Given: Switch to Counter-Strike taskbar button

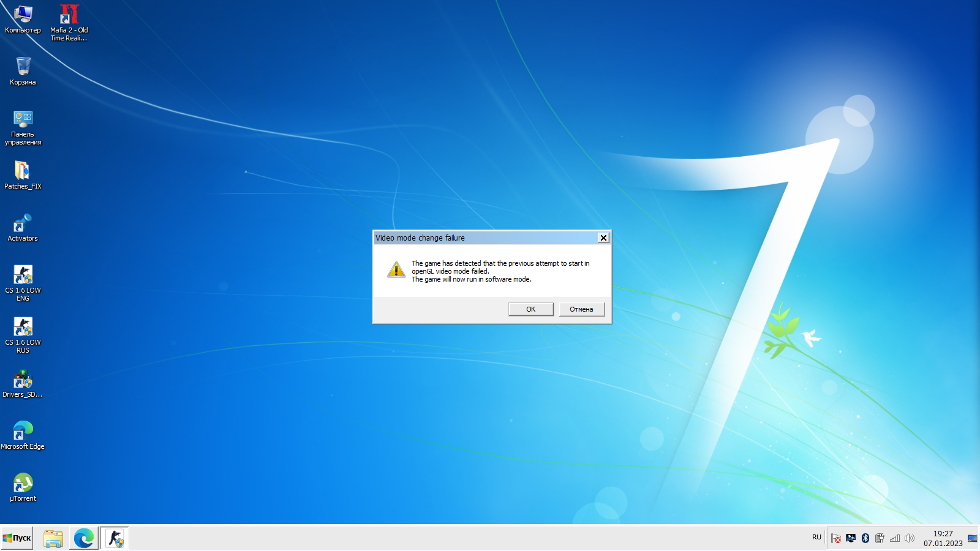Looking at the screenshot, I should pyautogui.click(x=115, y=538).
